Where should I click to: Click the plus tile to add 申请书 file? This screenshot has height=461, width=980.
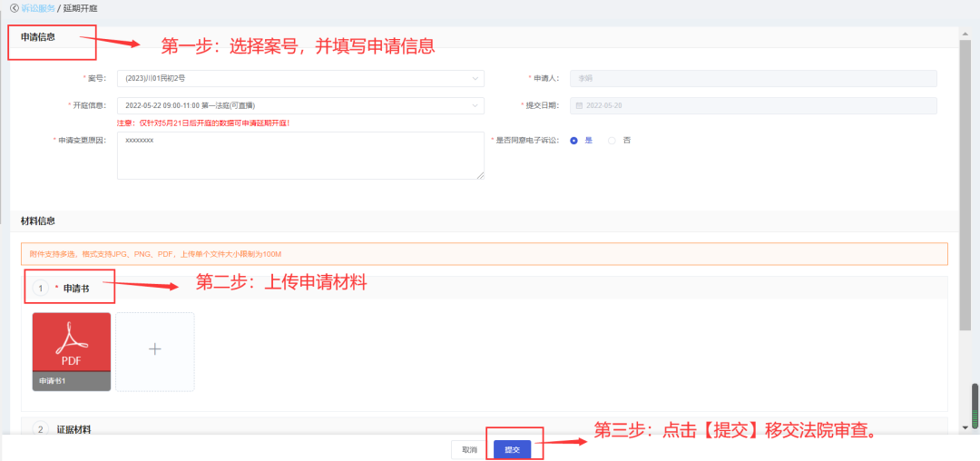[x=155, y=352]
